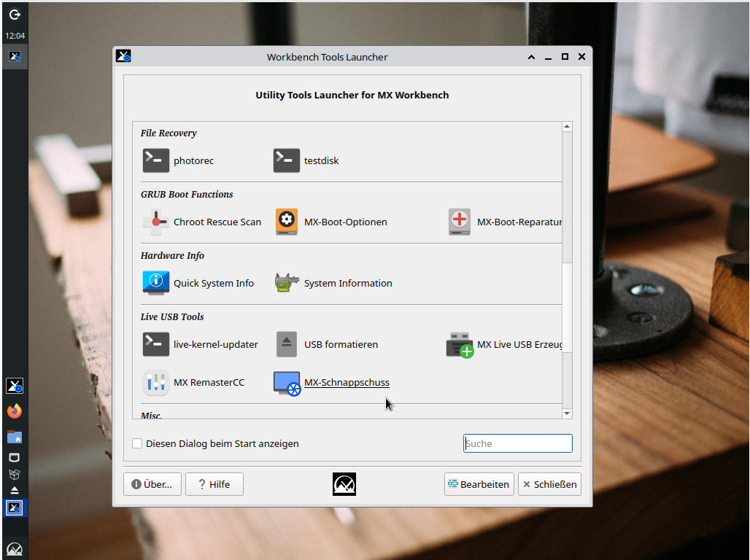This screenshot has height=560, width=750.
Task: Click the network tray icon in panel
Action: click(x=15, y=458)
